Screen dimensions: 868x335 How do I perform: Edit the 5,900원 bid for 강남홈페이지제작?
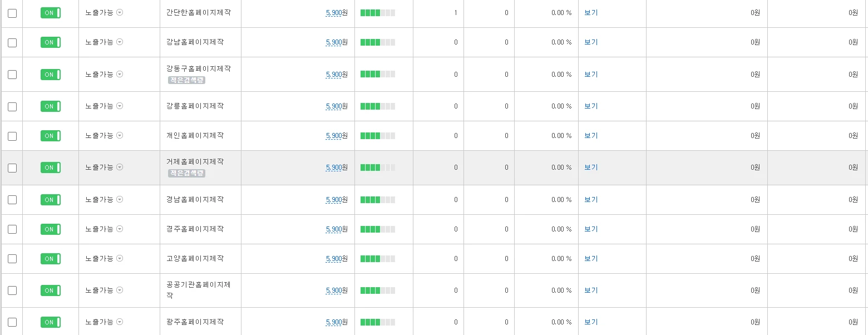(334, 42)
